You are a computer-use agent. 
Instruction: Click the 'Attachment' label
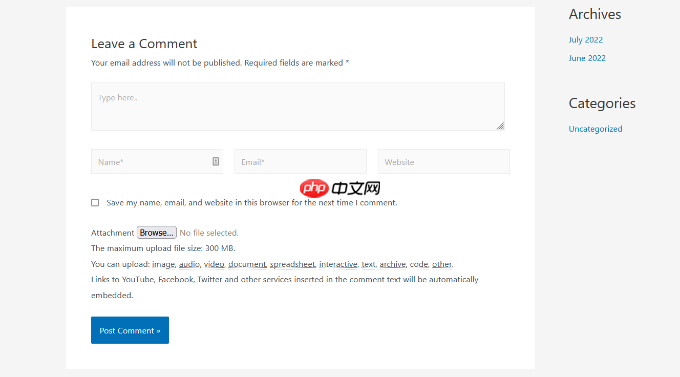[x=112, y=233]
